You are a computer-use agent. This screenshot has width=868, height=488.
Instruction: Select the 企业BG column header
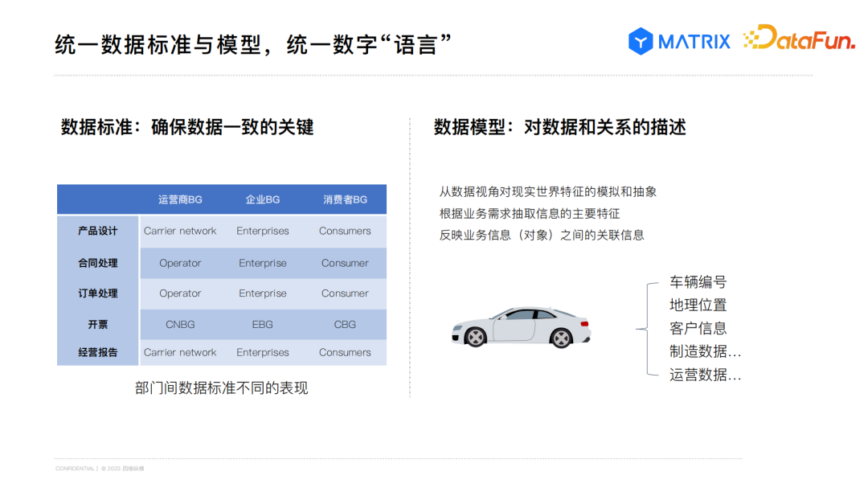[x=262, y=199]
